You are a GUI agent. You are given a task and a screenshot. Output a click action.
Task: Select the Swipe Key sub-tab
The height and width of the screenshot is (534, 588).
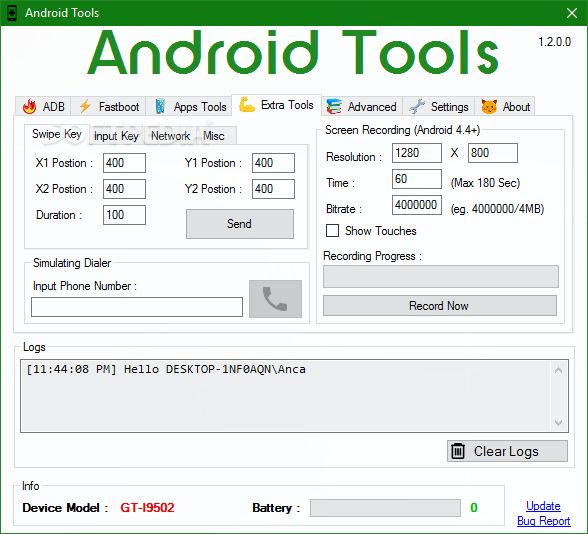57,134
